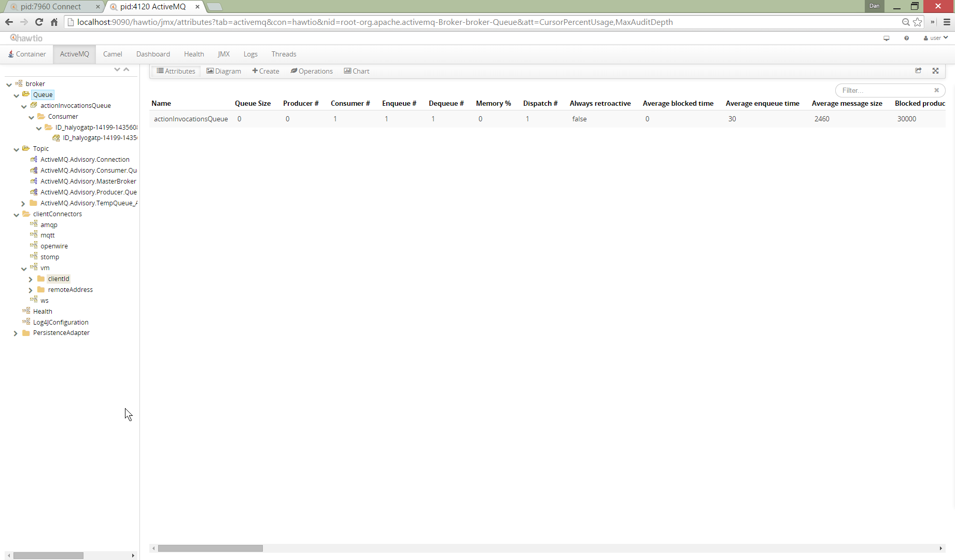Click actionInvocationsQueue table row name
Image resolution: width=955 pixels, height=560 pixels.
coord(191,119)
